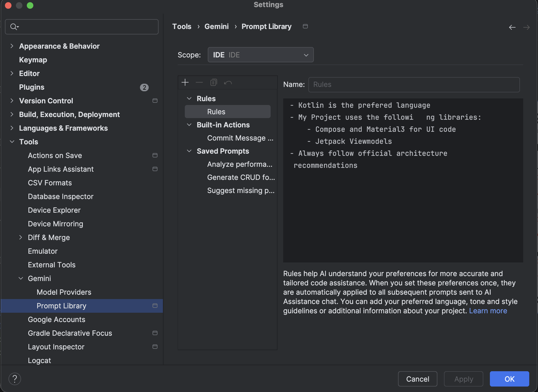This screenshot has height=392, width=538.
Task: Collapse the Gemini settings node
Action: 21,278
